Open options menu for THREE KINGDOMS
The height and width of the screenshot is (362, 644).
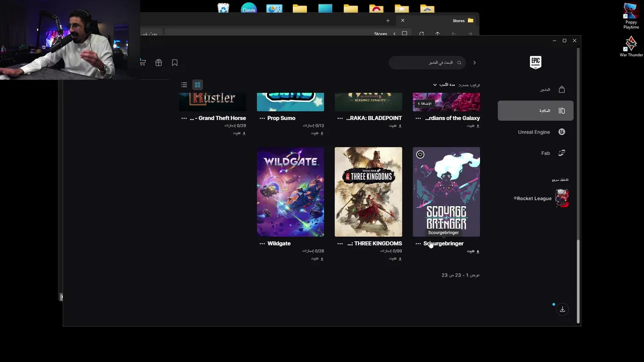(340, 243)
